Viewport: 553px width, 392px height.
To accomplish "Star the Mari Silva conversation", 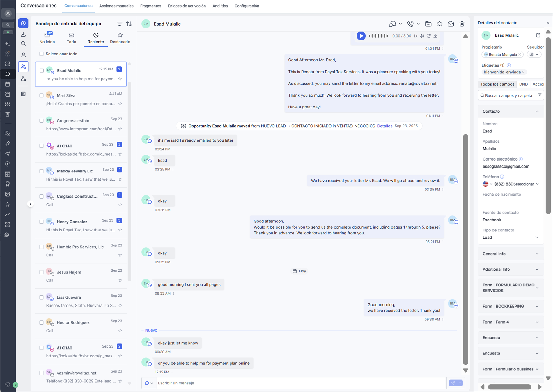I will (120, 104).
